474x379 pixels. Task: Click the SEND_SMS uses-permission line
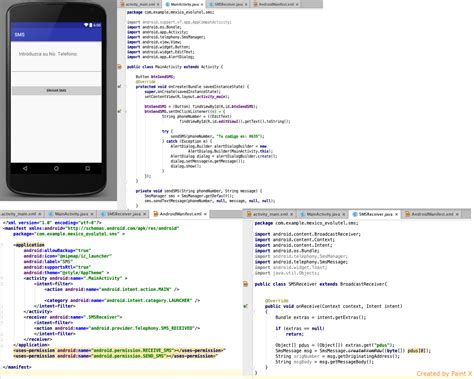click(115, 356)
